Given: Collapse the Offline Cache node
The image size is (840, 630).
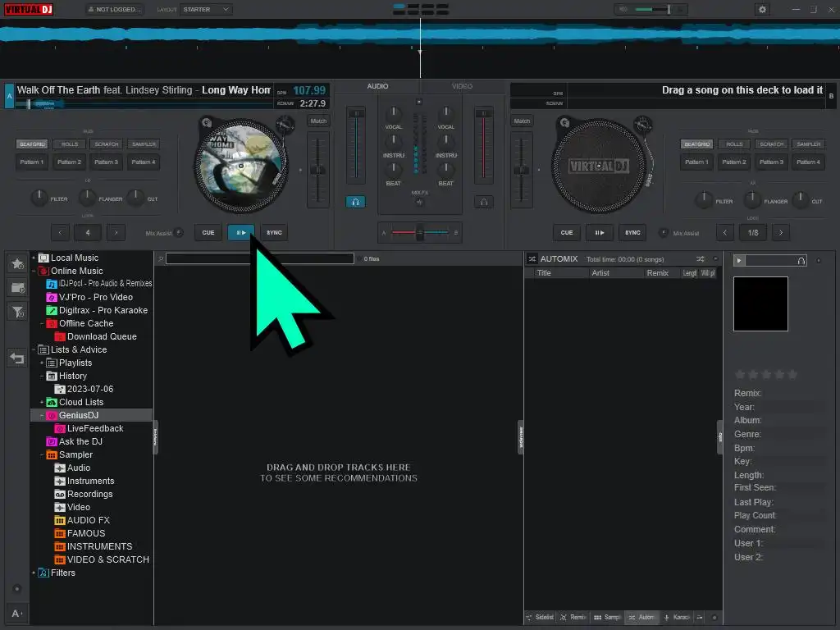Looking at the screenshot, I should pos(42,323).
